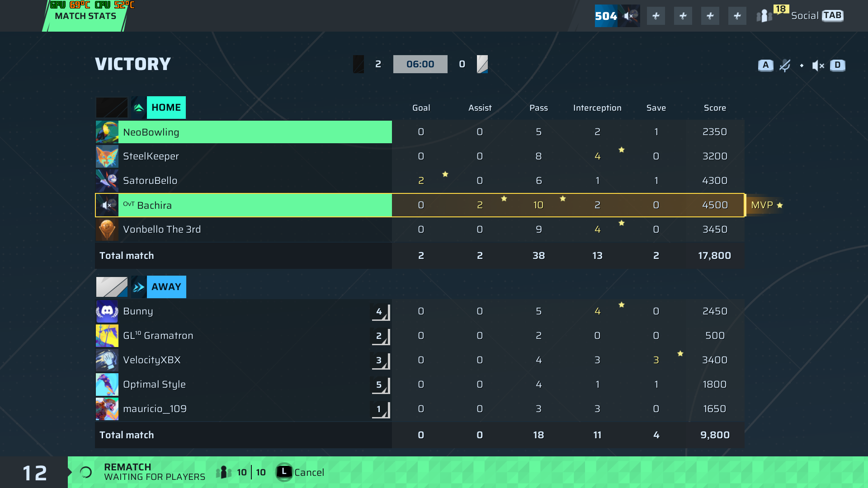Add a player in the third empty party slot
868x488 pixels.
[710, 16]
